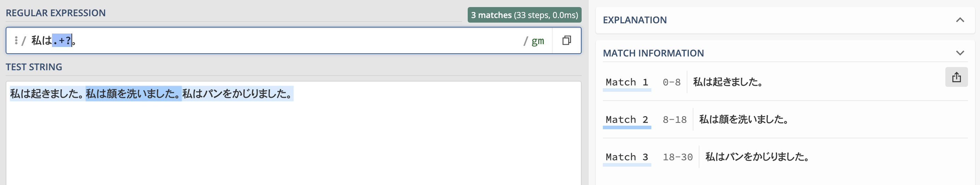The width and height of the screenshot is (980, 185).
Task: Select the Match 3 label
Action: 627,157
